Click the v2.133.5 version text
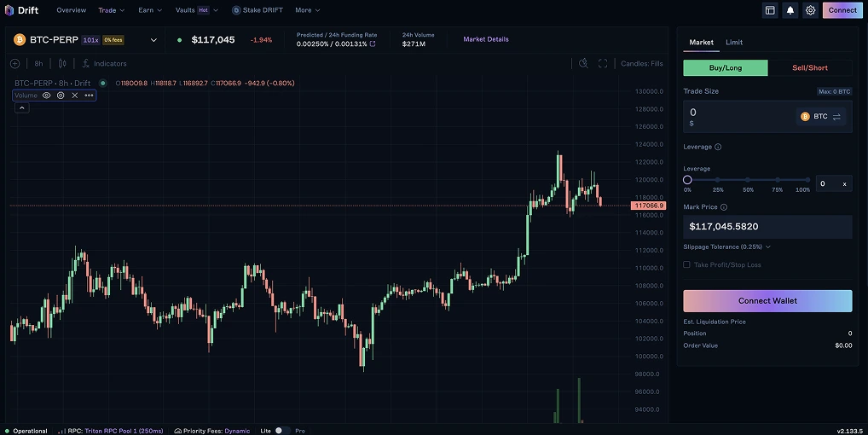The width and height of the screenshot is (868, 435). 850,431
